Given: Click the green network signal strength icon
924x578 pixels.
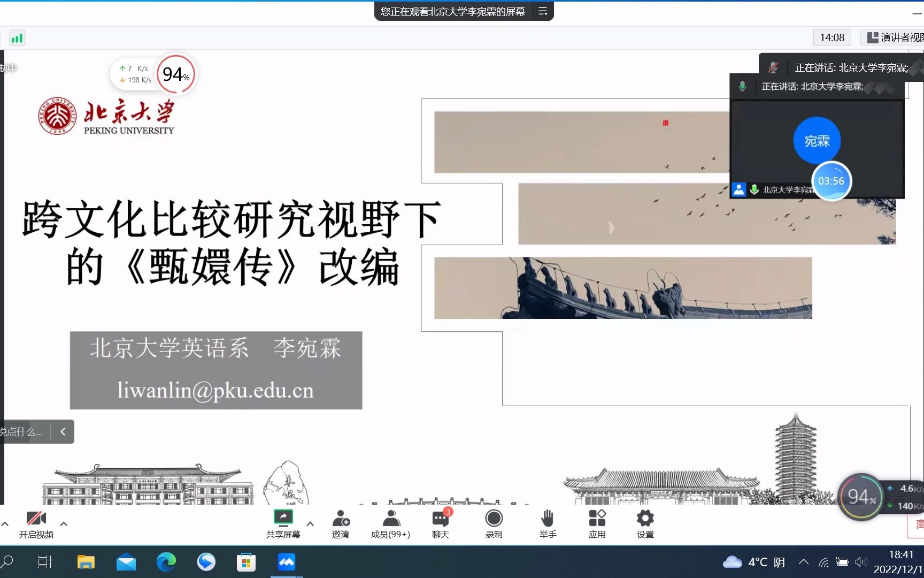Looking at the screenshot, I should [17, 38].
